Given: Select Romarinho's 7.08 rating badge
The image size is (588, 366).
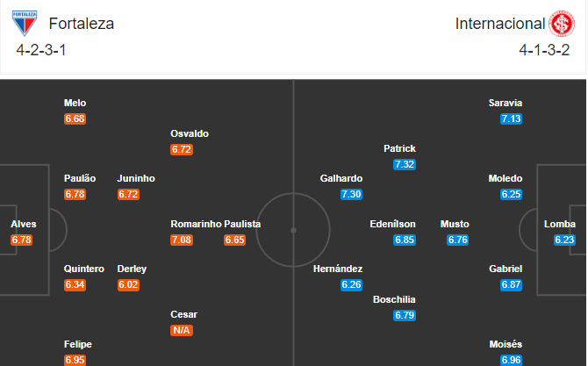Looking at the screenshot, I should point(182,240).
